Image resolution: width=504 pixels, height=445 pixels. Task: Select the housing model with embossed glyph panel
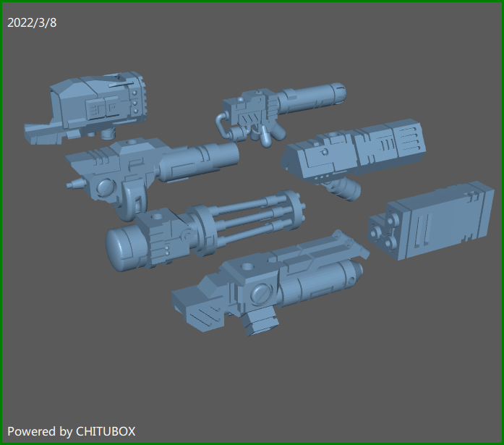coord(85,108)
